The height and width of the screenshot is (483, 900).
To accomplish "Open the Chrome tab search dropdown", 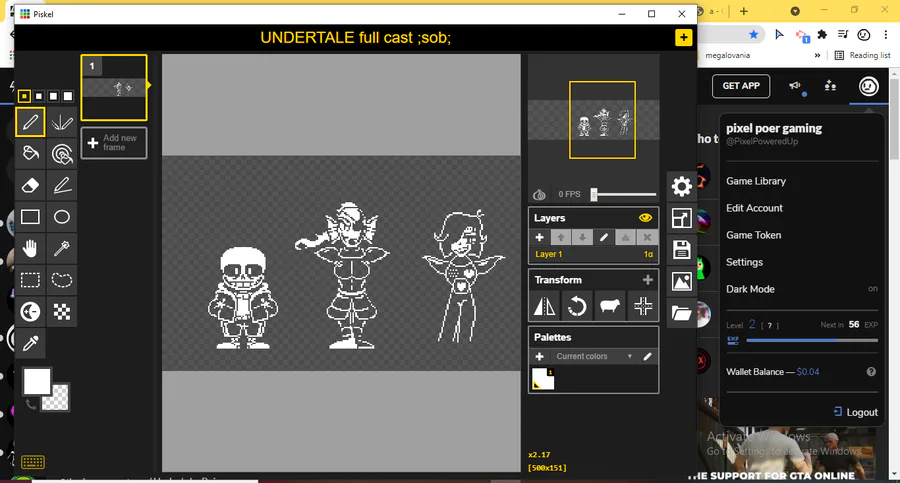I will 795,11.
